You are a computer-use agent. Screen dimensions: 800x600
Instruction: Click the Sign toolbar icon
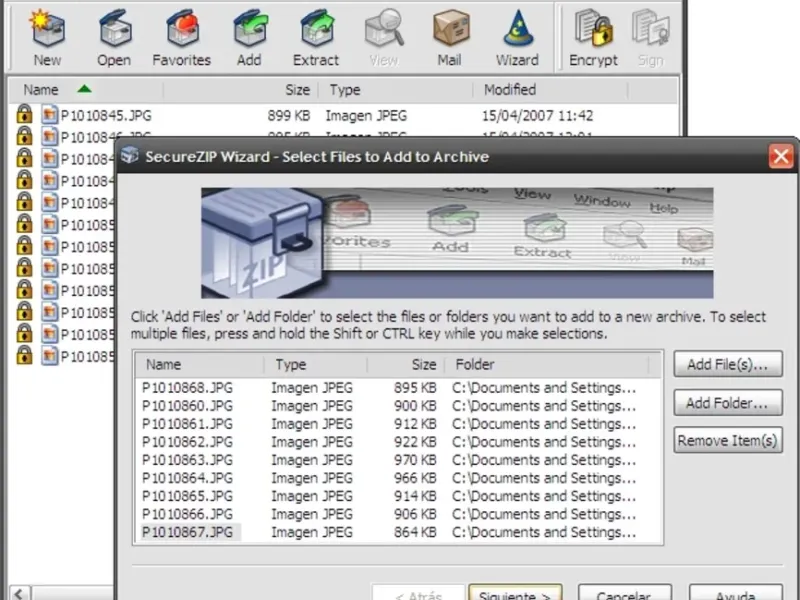651,38
